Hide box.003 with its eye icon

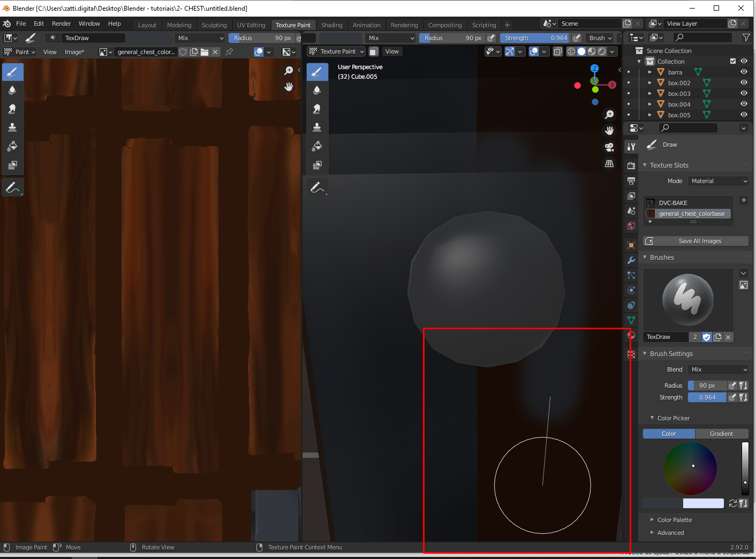pos(744,93)
